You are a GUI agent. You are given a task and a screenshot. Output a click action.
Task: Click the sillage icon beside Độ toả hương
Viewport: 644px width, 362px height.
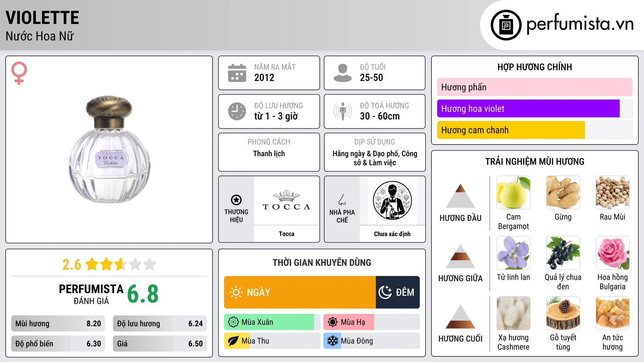[342, 111]
